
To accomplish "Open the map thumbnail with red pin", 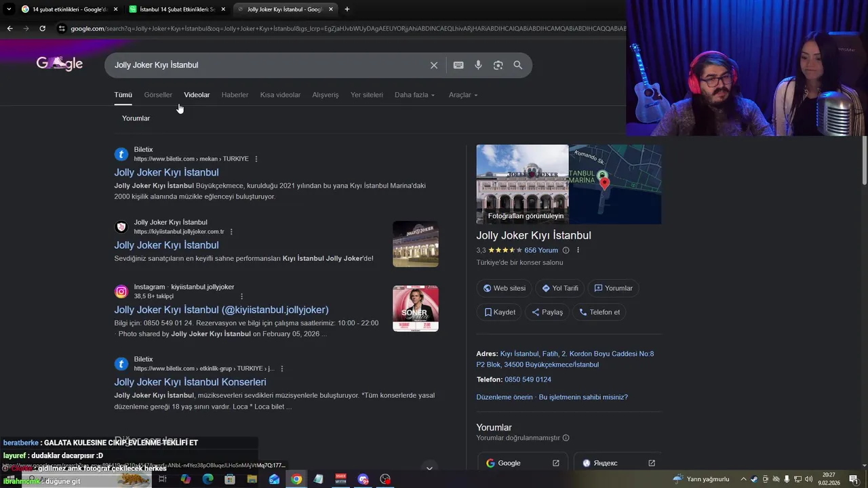I will click(x=615, y=184).
